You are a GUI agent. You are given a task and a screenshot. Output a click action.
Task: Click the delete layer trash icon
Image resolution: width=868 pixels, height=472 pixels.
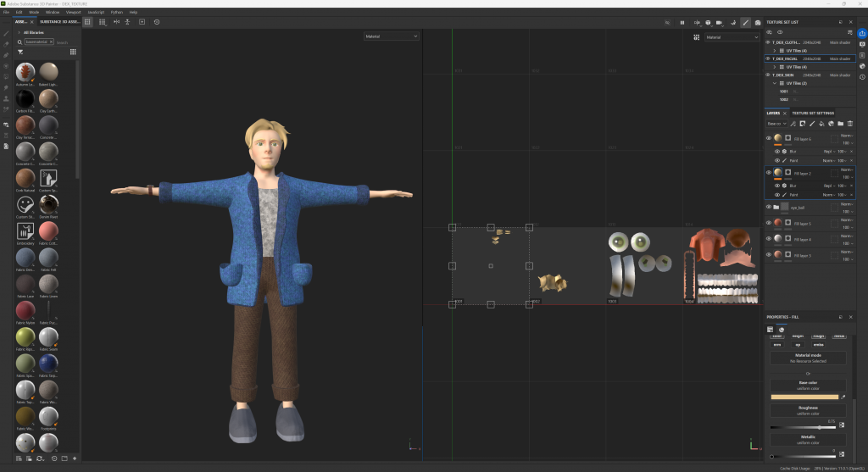point(849,124)
